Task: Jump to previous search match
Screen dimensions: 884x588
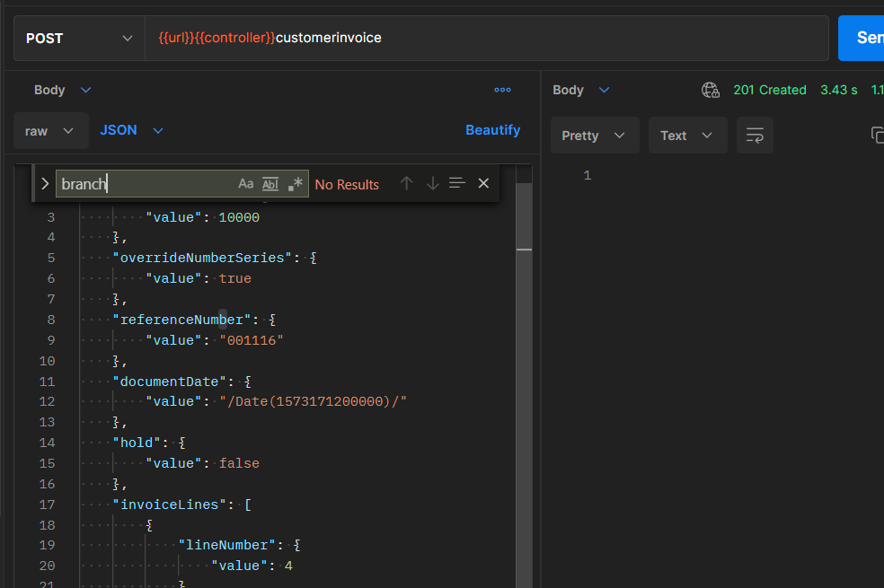Action: (406, 183)
